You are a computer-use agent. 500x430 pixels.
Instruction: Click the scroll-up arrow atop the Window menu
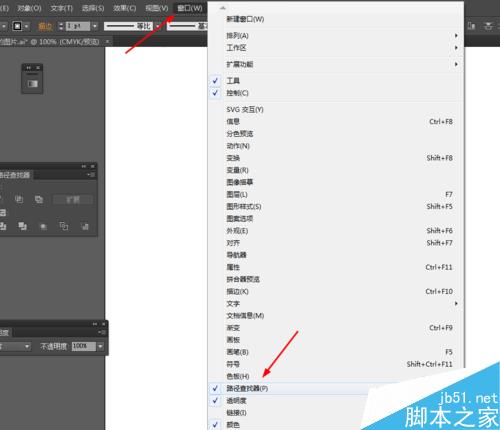click(x=223, y=8)
